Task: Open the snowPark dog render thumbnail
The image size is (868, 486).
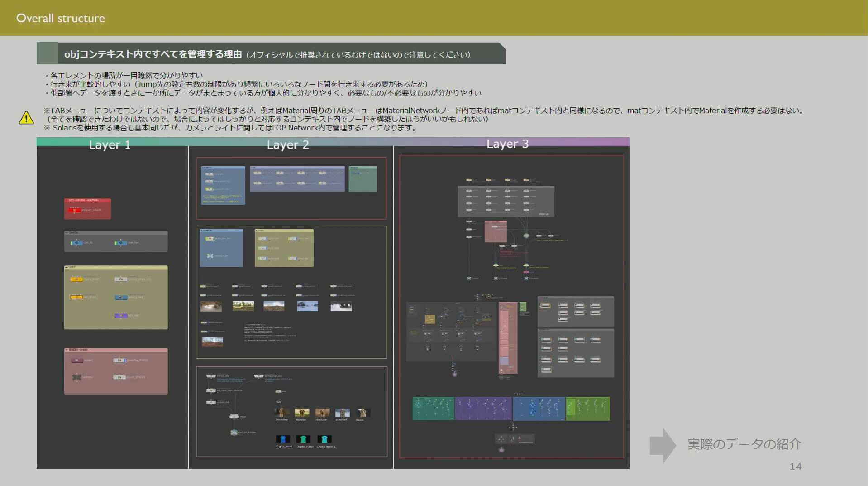Action: pos(342,412)
